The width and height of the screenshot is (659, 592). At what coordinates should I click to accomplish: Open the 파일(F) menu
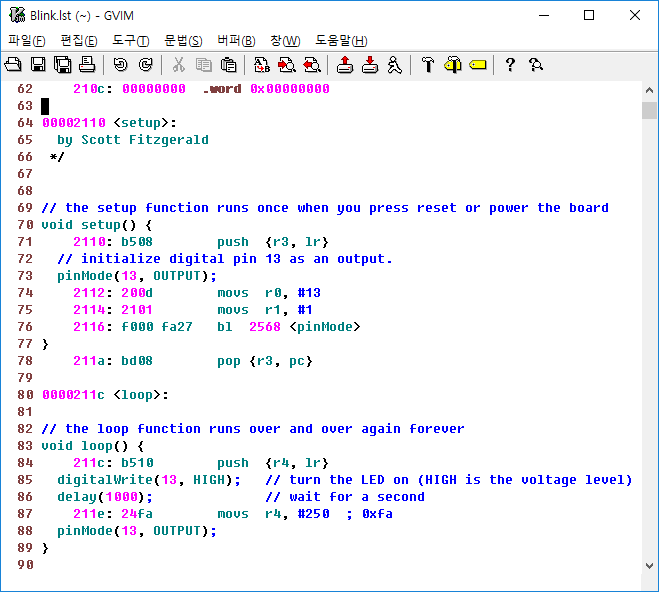pyautogui.click(x=27, y=41)
